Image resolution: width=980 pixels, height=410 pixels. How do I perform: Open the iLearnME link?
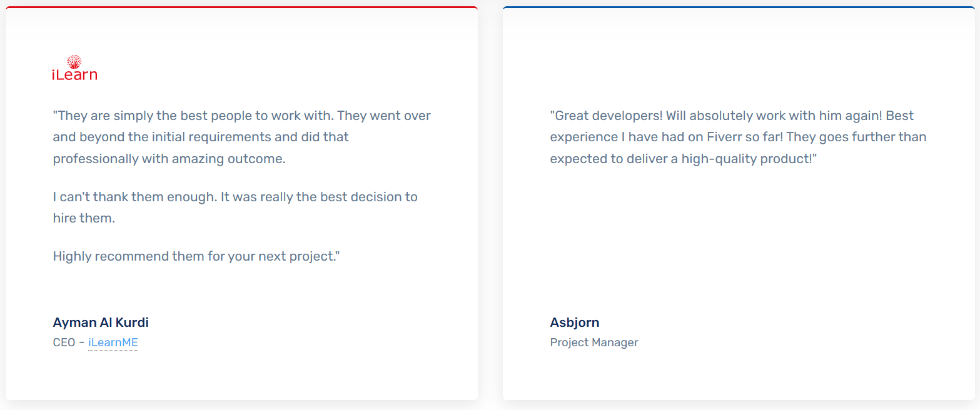pos(113,342)
